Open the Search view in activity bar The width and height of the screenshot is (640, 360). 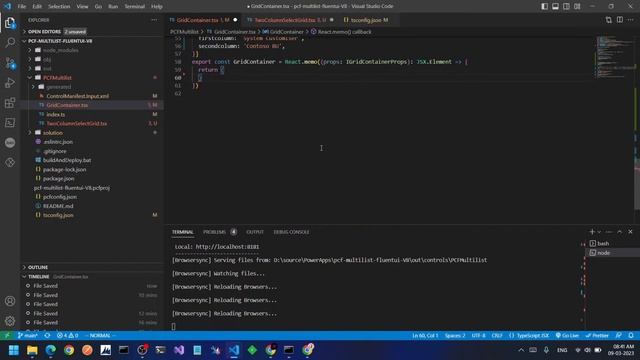tap(10, 42)
